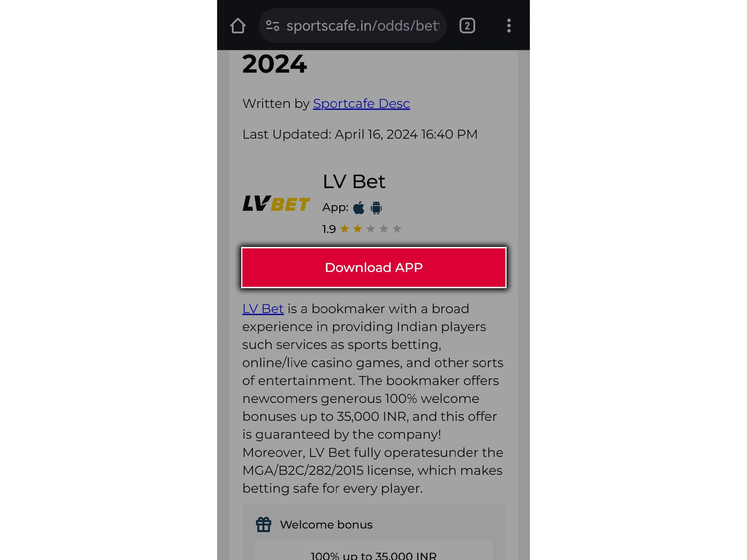The image size is (747, 560).
Task: Tap the address bar lock/security icon
Action: (x=272, y=25)
